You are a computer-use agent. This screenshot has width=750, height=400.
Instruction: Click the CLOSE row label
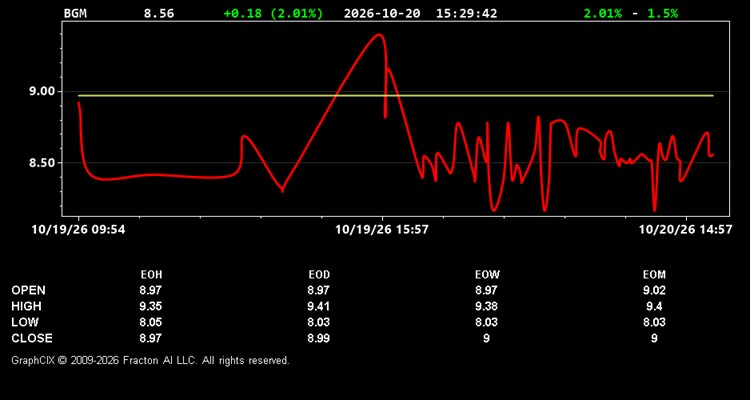pyautogui.click(x=32, y=338)
